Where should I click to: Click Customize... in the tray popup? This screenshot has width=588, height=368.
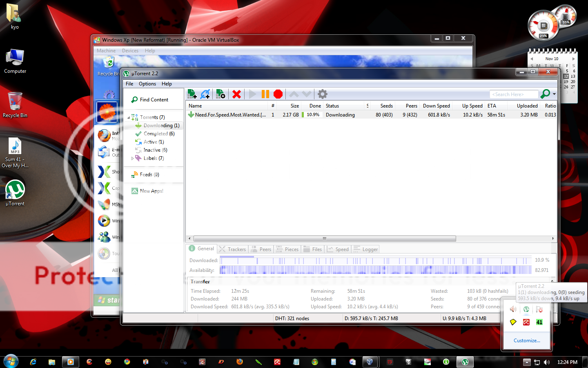pyautogui.click(x=527, y=341)
